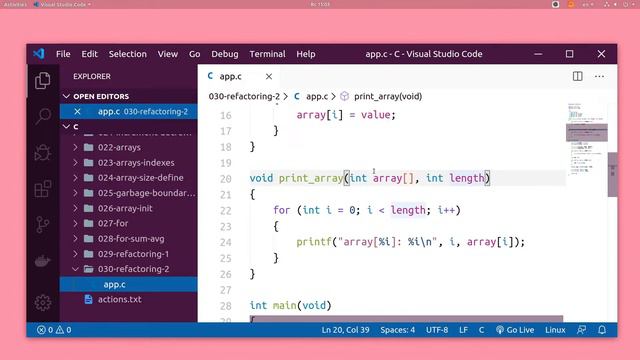Open the View menu
The image size is (640, 360).
[168, 54]
